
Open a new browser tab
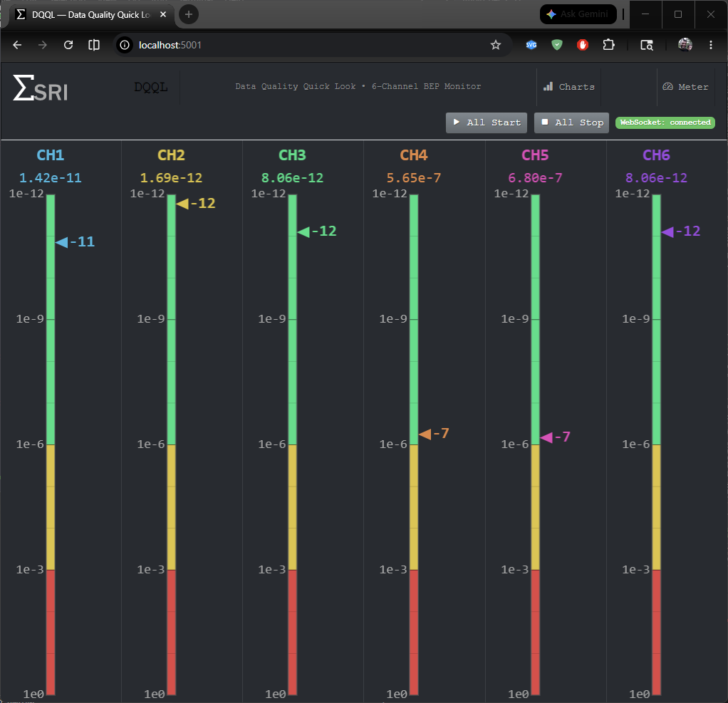[x=189, y=14]
